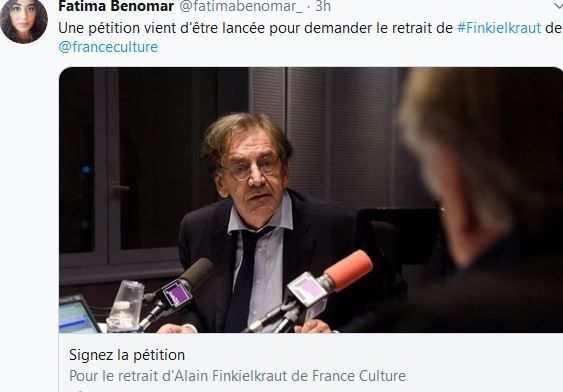Screen dimensions: 563x392
Task: Click the Fatima Benomar display name
Action: point(116,6)
